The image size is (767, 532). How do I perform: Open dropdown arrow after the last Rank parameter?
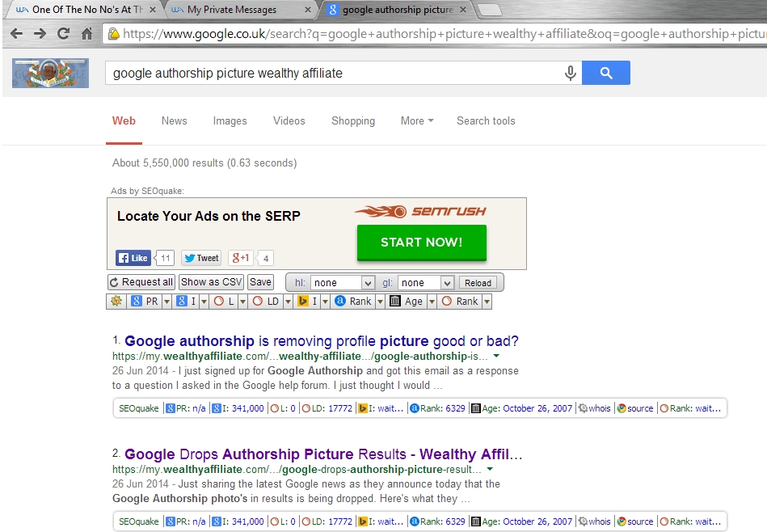tap(487, 302)
